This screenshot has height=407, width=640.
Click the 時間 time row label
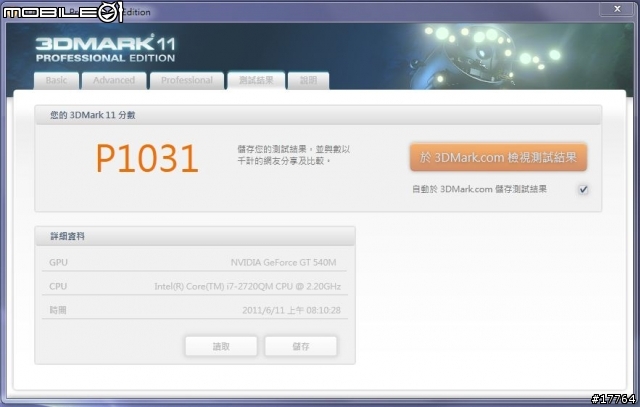pyautogui.click(x=58, y=310)
